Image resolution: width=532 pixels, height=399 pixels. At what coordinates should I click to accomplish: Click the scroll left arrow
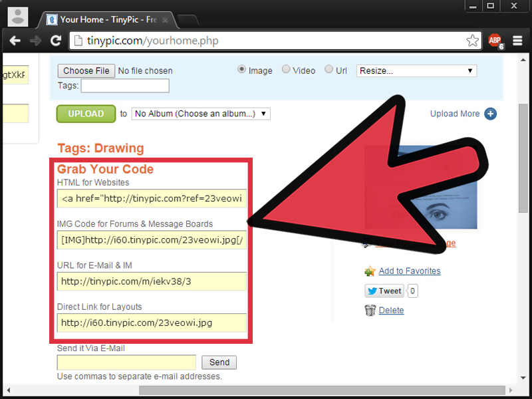(x=9, y=390)
